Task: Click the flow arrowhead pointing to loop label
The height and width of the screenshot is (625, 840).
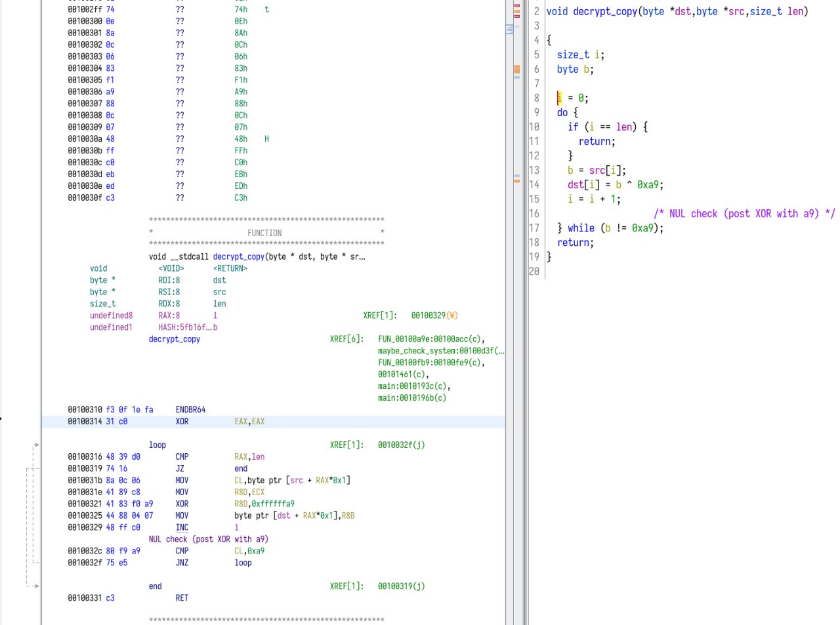Action: tap(36, 445)
